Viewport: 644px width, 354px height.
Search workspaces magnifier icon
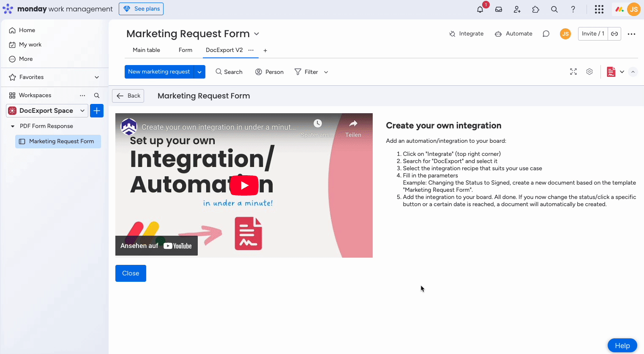97,95
